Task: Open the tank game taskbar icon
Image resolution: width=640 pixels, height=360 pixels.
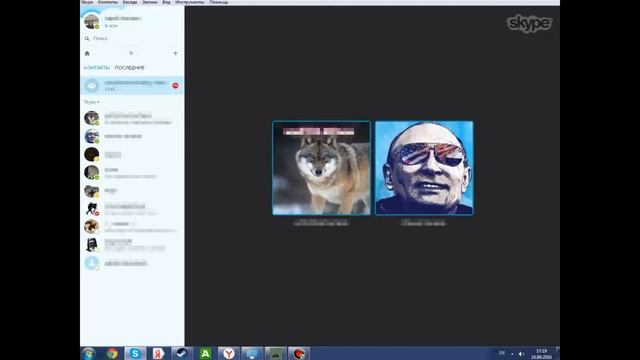Action: coord(276,353)
